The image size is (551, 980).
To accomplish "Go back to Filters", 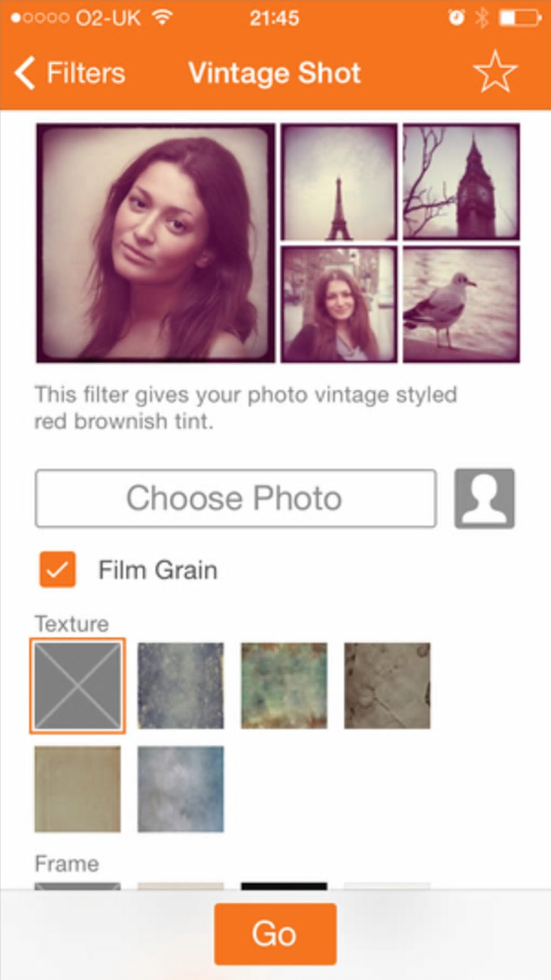I will click(70, 73).
